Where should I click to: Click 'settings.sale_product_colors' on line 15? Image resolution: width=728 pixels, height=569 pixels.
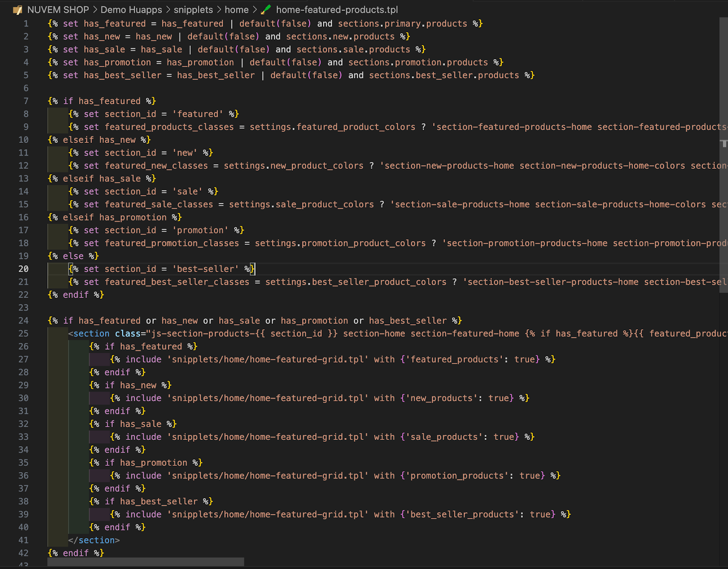point(302,204)
